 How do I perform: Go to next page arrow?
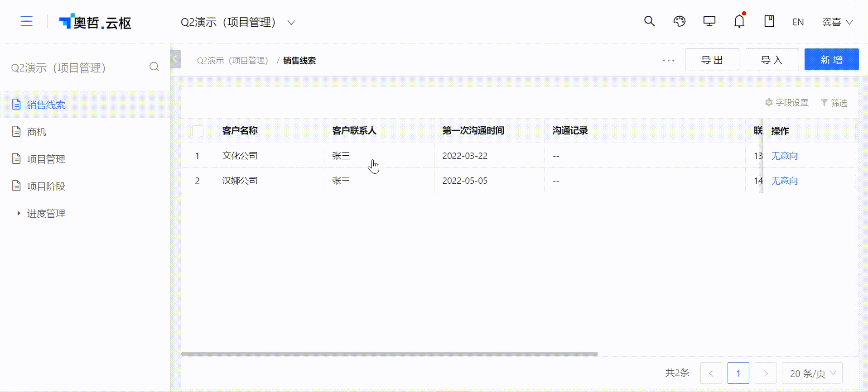[766, 373]
